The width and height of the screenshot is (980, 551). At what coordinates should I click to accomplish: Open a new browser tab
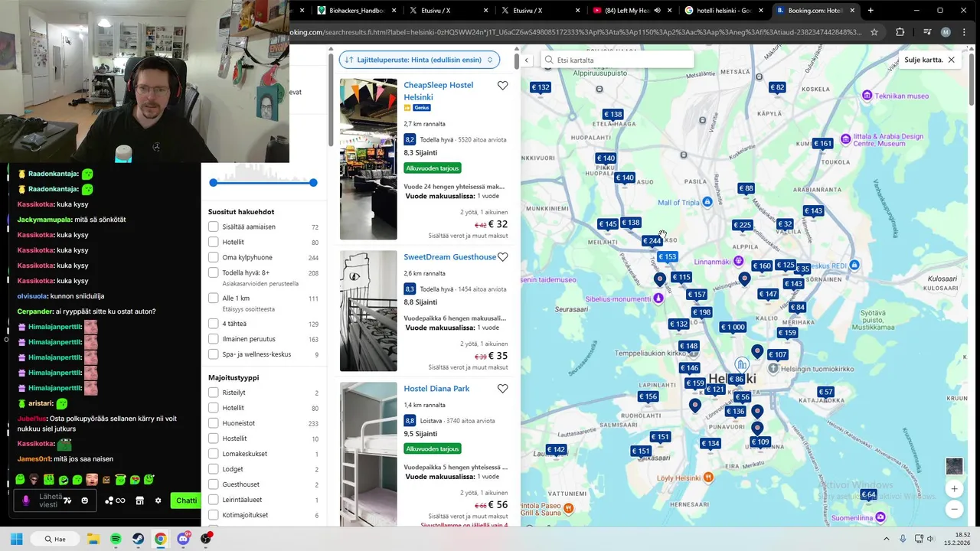pos(871,11)
